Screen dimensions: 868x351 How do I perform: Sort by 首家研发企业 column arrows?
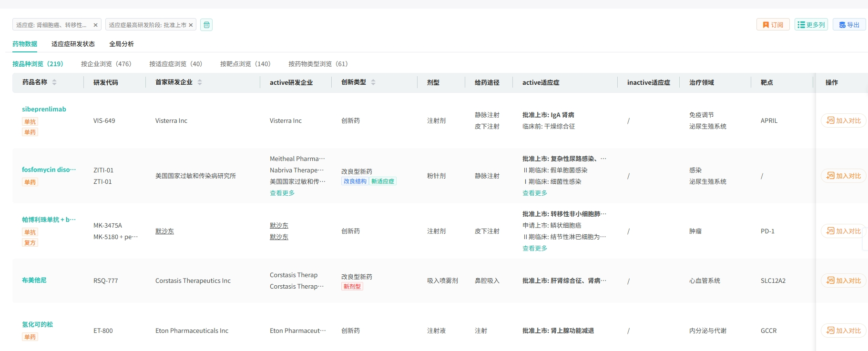pyautogui.click(x=200, y=82)
